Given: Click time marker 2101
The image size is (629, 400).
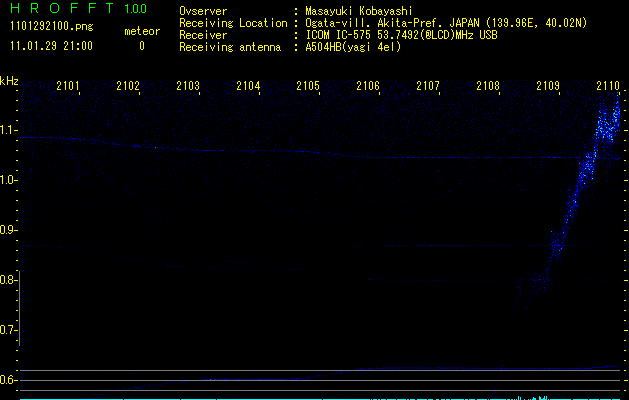Looking at the screenshot, I should (x=68, y=85).
